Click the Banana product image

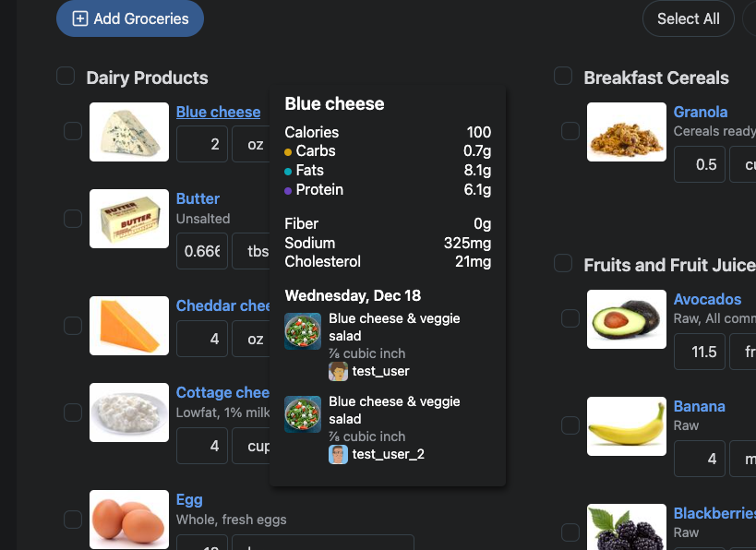627,426
